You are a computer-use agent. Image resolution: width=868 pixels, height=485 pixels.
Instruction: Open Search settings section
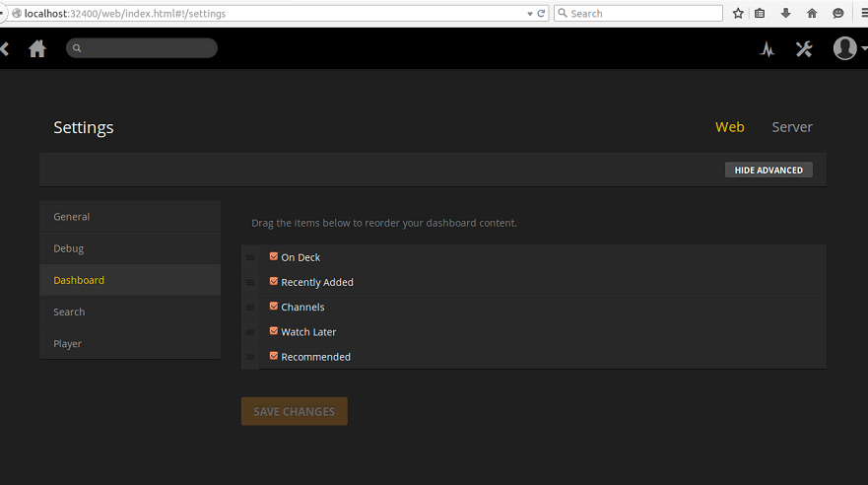tap(130, 312)
